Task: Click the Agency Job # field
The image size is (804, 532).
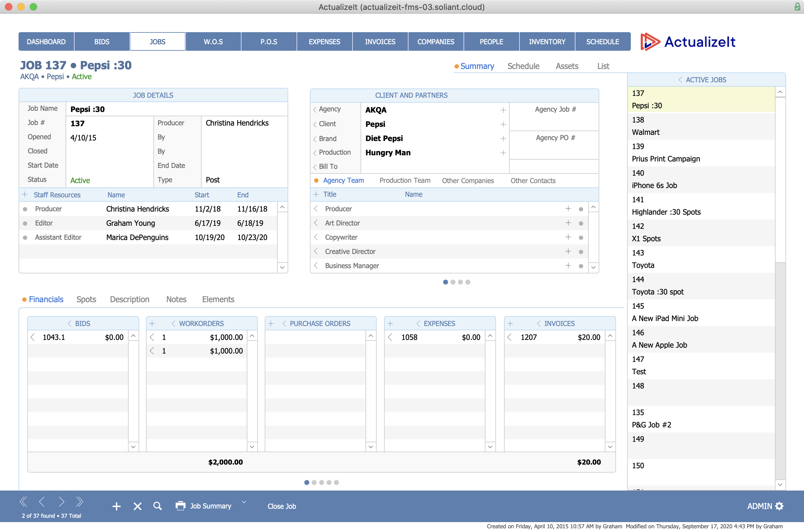Action: 554,116
